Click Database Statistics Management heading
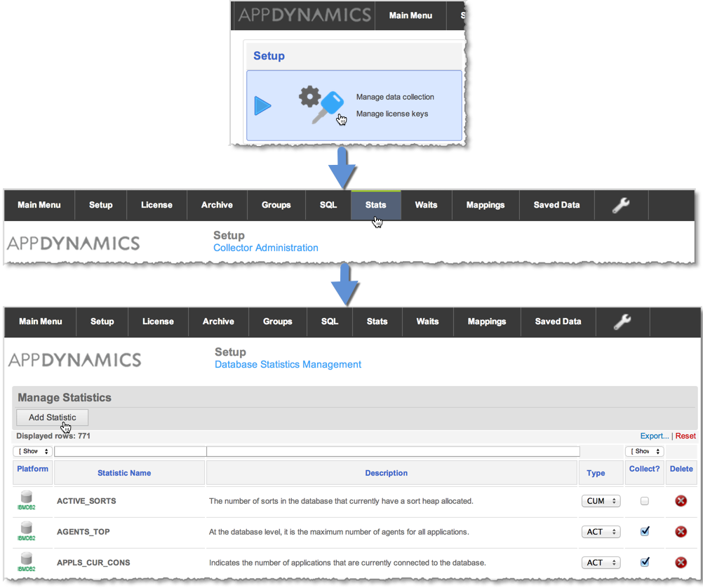 pos(288,364)
